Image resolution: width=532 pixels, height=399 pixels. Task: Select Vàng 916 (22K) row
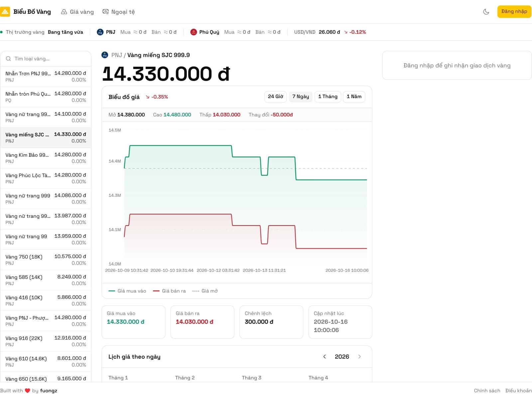tap(46, 341)
